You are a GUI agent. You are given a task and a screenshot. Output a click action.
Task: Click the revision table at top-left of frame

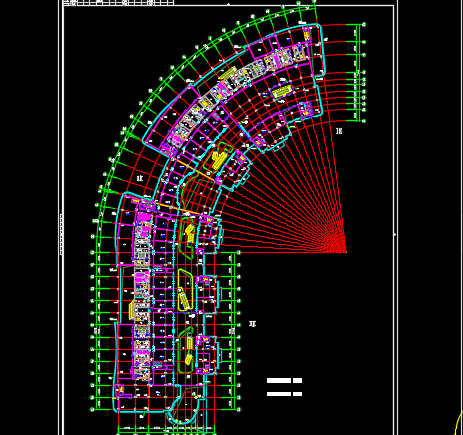click(118, 2)
